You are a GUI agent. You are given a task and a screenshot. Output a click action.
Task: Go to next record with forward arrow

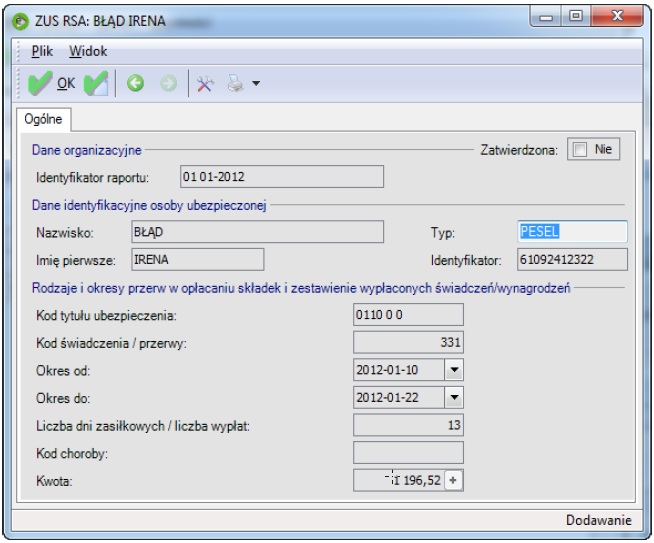[x=169, y=83]
